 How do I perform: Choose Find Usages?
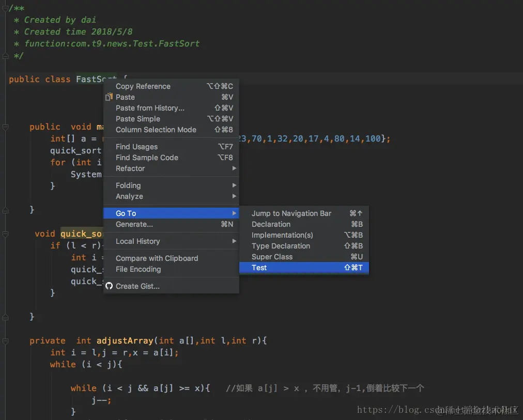171,147
